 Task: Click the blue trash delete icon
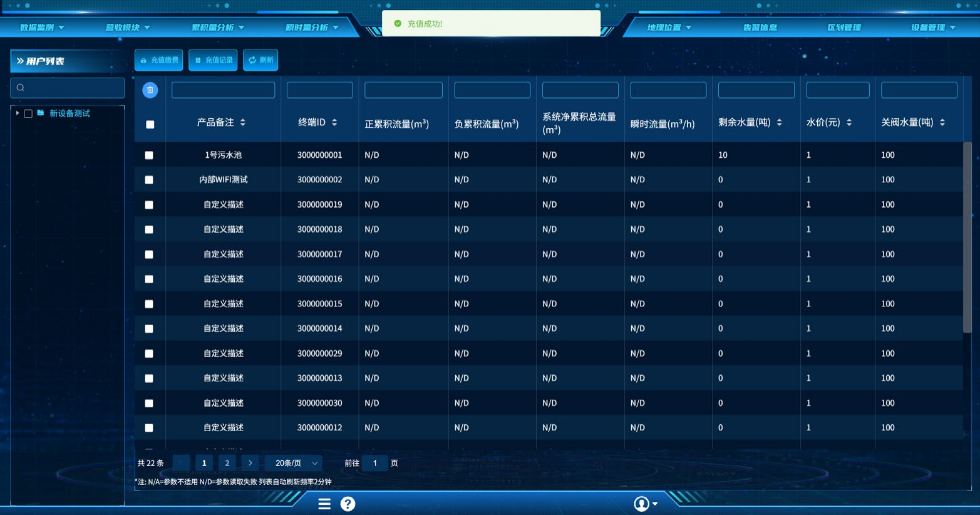click(150, 90)
